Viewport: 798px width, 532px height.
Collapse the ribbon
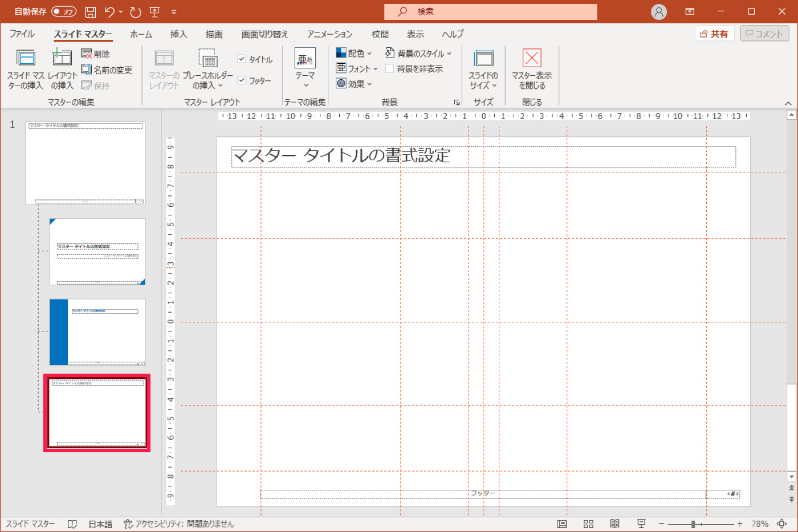click(x=788, y=103)
